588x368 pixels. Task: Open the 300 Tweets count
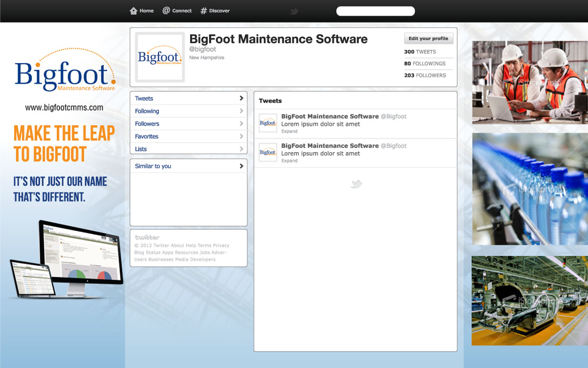(x=420, y=52)
